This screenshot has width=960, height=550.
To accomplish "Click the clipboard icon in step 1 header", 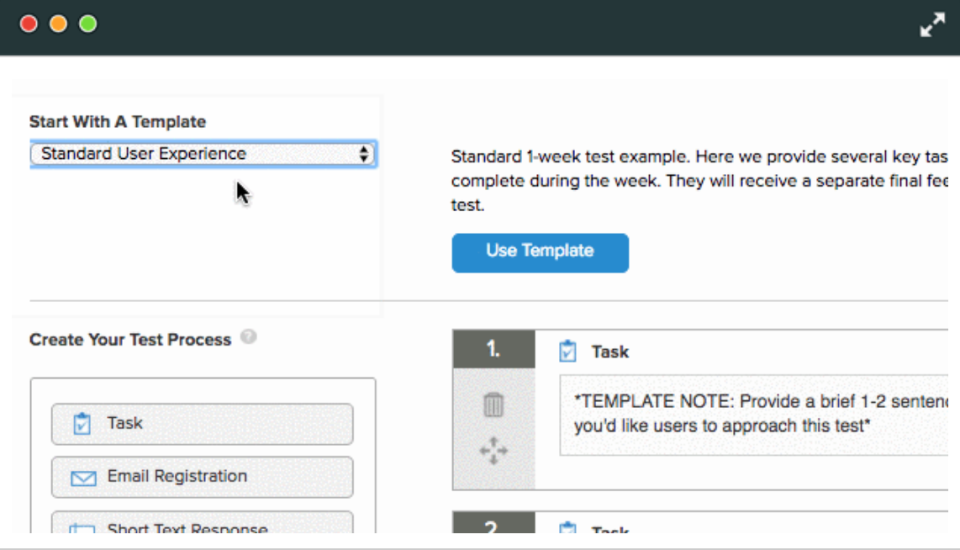I will tap(568, 351).
